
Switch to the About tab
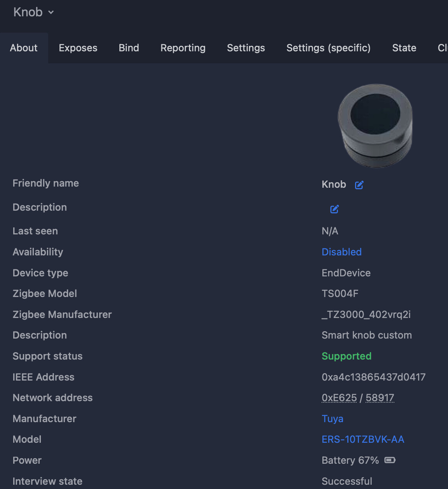pos(24,48)
